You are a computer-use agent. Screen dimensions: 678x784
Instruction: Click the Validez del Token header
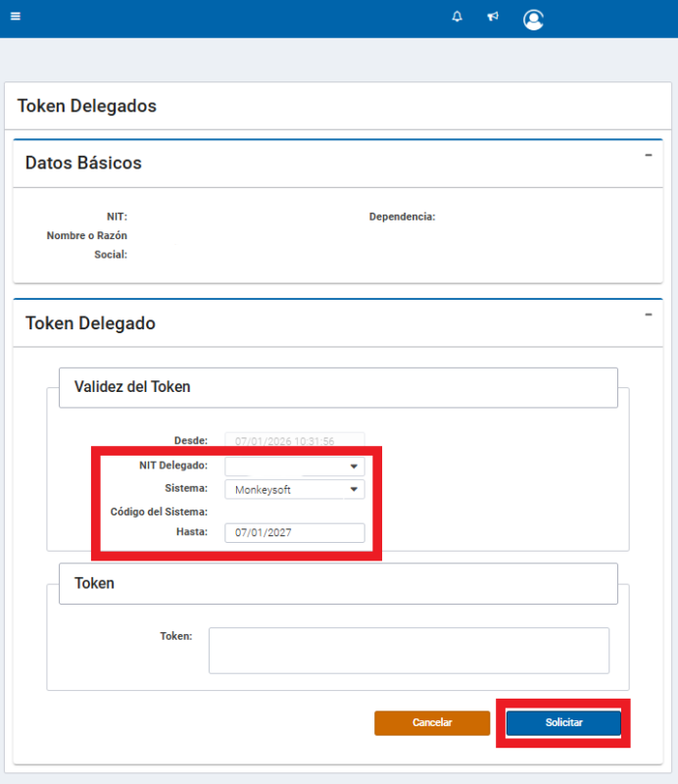(x=132, y=387)
